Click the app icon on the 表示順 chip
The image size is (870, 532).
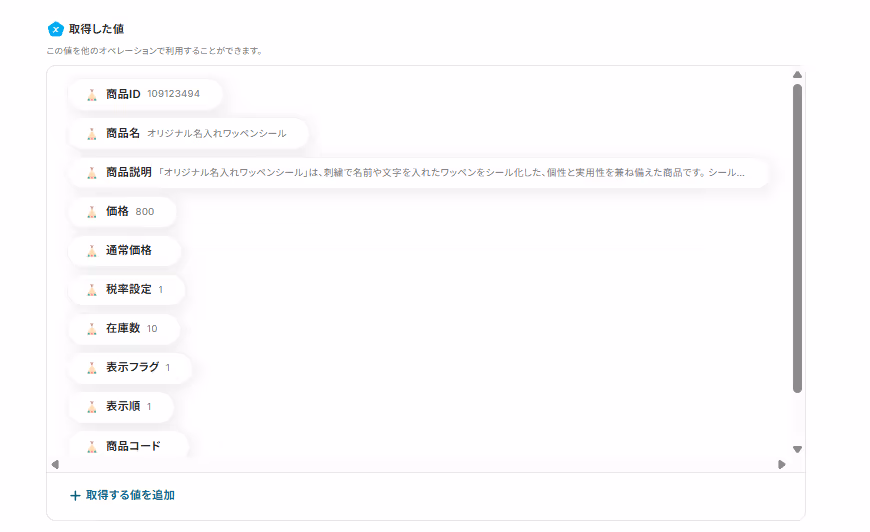point(92,407)
